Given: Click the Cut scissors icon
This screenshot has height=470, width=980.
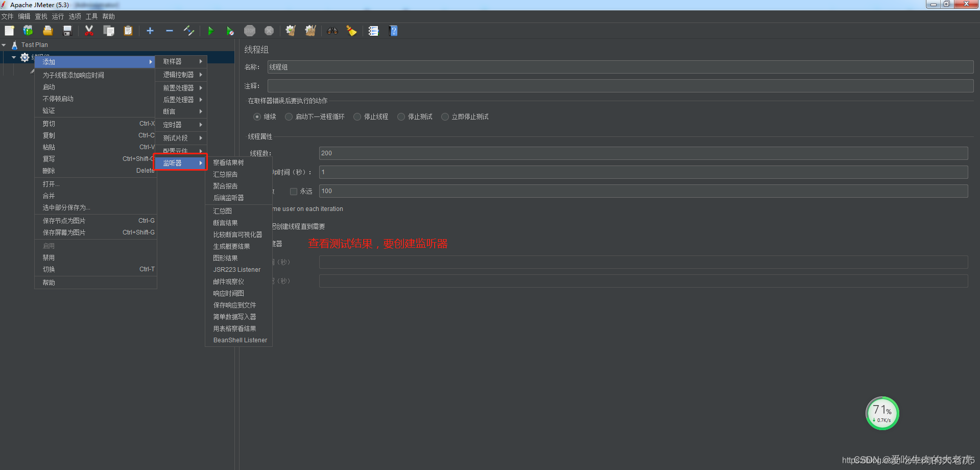Looking at the screenshot, I should (89, 31).
